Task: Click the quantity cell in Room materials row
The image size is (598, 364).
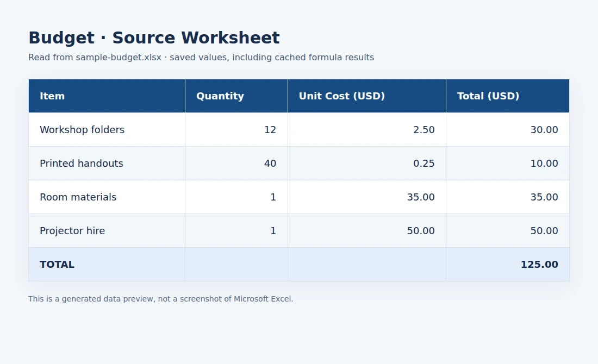Action: 236,197
